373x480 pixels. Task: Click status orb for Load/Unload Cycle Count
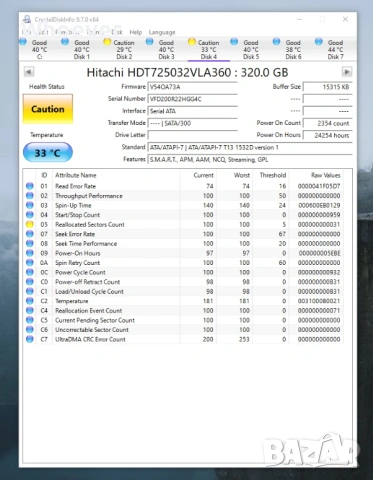coord(30,291)
